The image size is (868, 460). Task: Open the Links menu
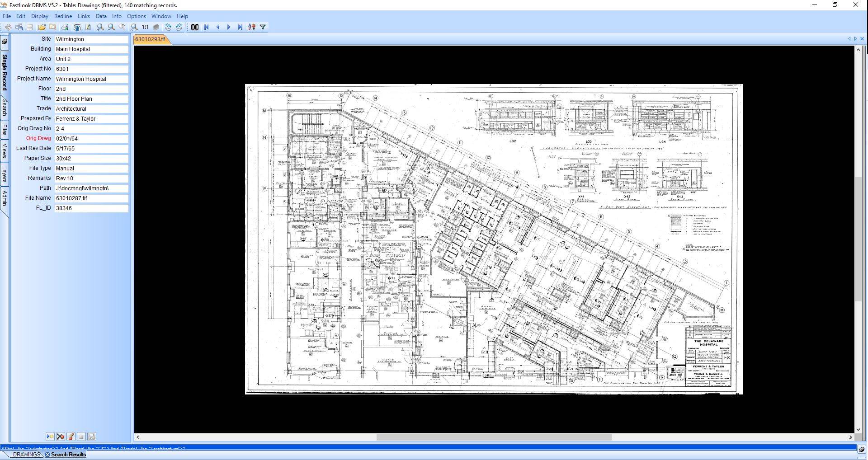pyautogui.click(x=84, y=16)
